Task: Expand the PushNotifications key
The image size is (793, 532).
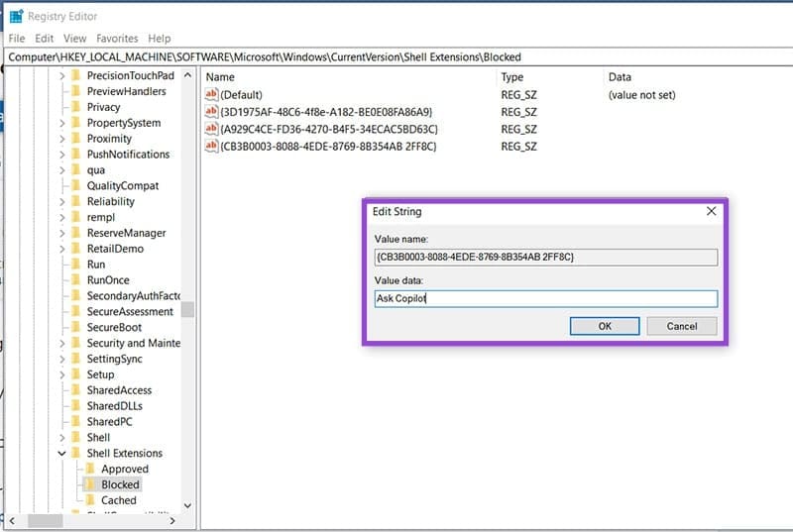Action: coord(61,155)
